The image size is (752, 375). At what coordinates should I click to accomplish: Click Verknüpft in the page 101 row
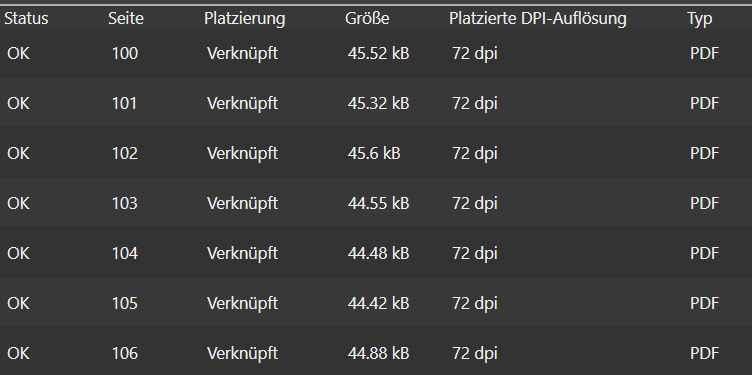pos(242,104)
